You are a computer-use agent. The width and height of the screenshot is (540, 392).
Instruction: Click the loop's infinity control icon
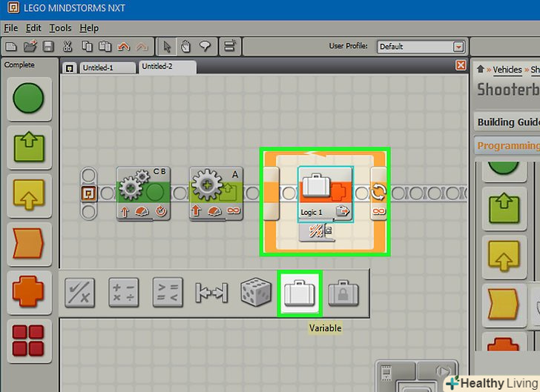[379, 211]
